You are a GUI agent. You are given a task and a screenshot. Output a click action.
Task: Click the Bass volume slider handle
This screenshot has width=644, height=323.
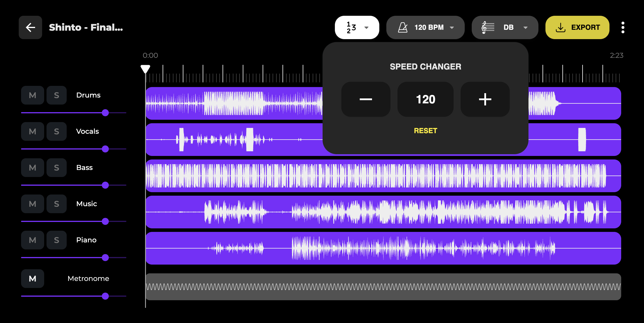click(x=105, y=185)
